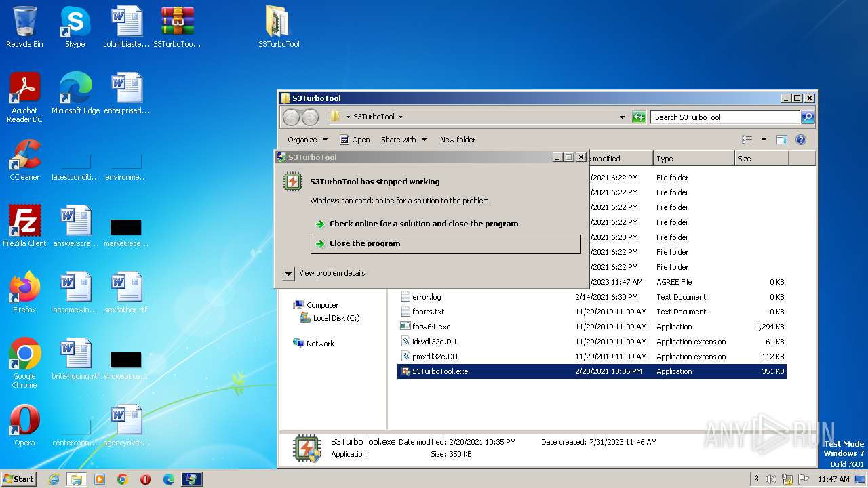Click the volume icon in system tray

coord(771,479)
